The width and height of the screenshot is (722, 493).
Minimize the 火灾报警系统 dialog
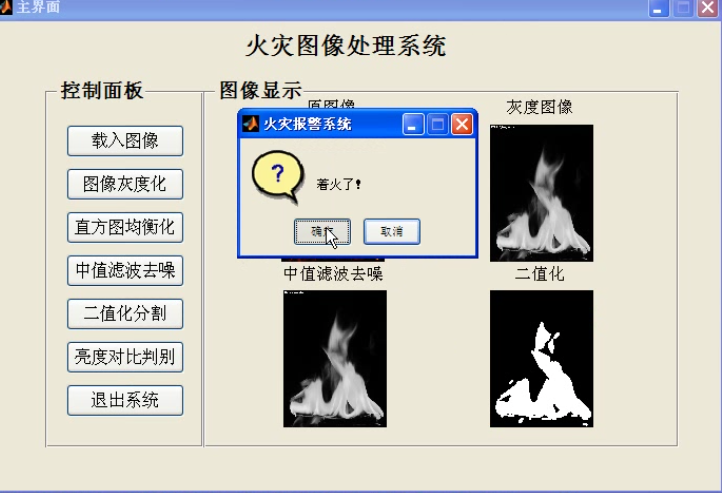click(413, 124)
